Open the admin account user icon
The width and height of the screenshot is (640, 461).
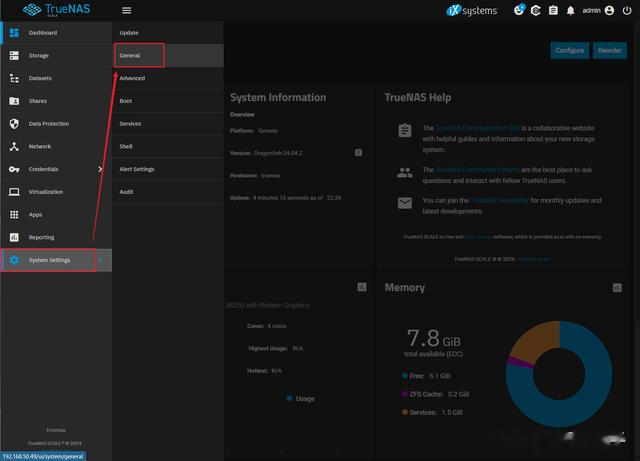[609, 10]
